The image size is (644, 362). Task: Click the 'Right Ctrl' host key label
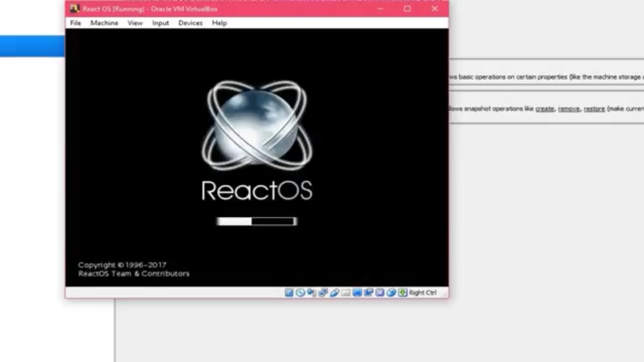[423, 293]
